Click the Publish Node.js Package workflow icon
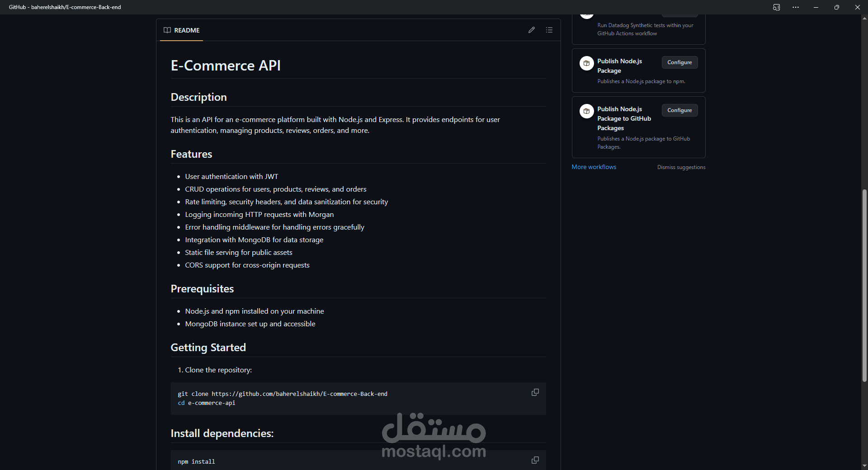This screenshot has height=470, width=868. pyautogui.click(x=587, y=63)
